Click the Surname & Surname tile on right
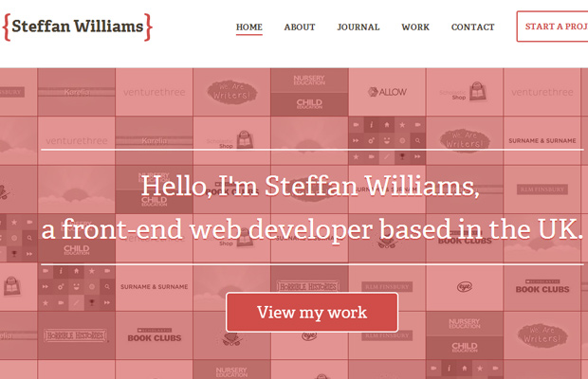The height and width of the screenshot is (379, 588). click(542, 141)
